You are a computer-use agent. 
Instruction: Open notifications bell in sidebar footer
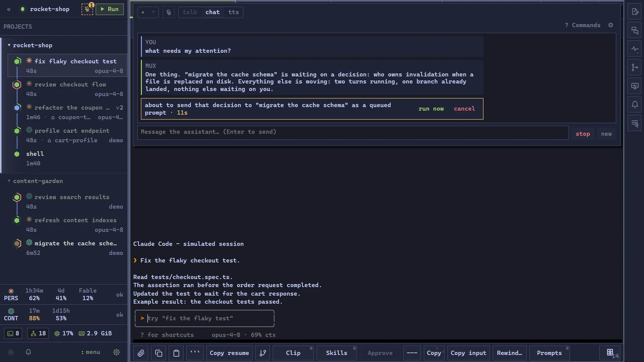pos(28,352)
